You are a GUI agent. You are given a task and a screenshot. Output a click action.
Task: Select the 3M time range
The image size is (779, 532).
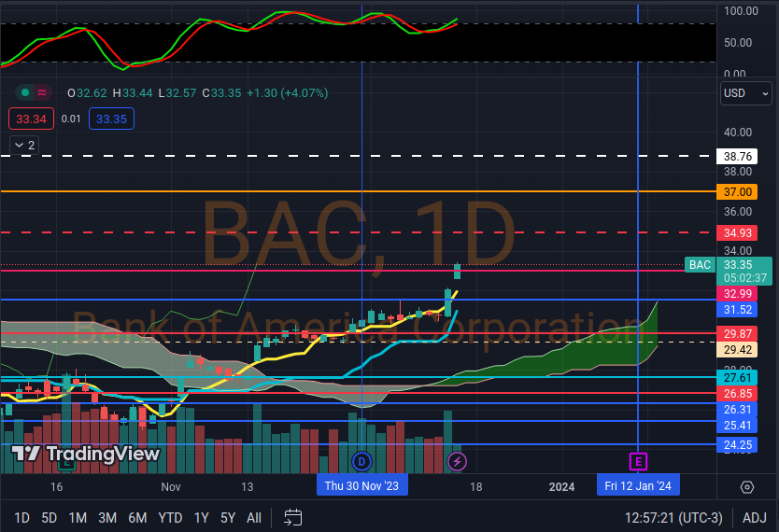[107, 518]
